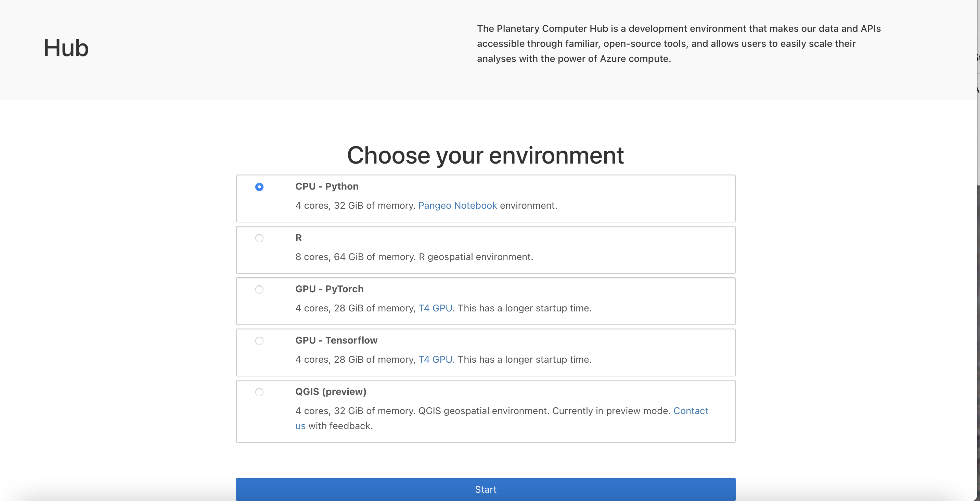
Task: Click the 'Choose your environment' heading
Action: tap(485, 155)
